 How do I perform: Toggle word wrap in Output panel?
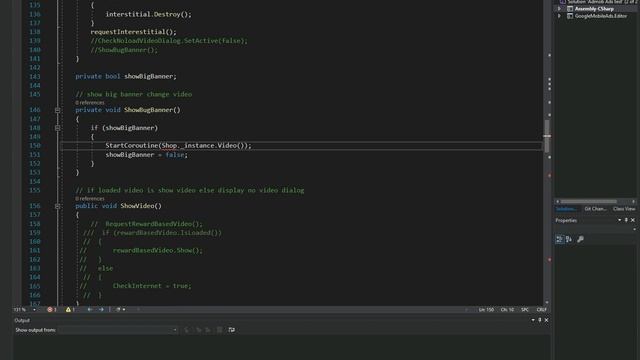click(231, 330)
